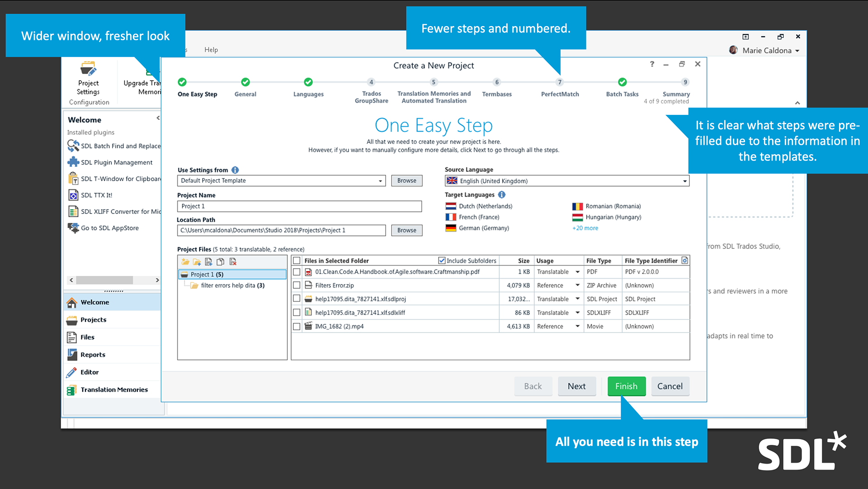The height and width of the screenshot is (489, 868).
Task: Click the new folder star icon in Project Files toolbar
Action: click(185, 261)
